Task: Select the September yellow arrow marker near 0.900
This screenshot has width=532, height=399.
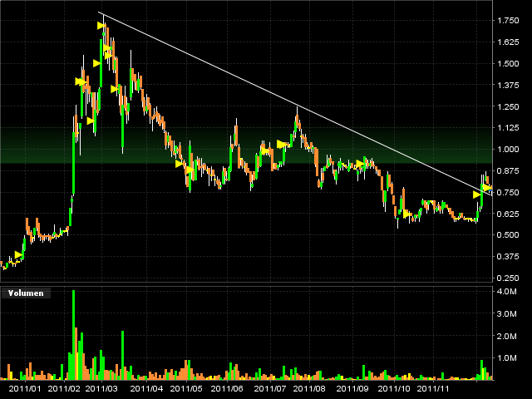Action: click(x=360, y=163)
